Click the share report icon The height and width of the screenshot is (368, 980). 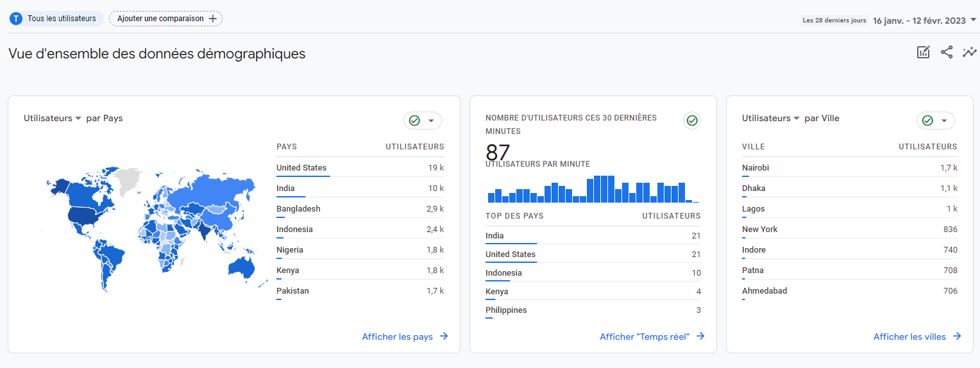947,53
